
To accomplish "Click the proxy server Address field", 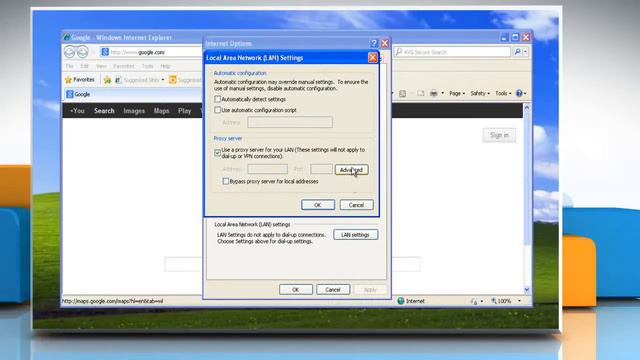I will click(267, 169).
